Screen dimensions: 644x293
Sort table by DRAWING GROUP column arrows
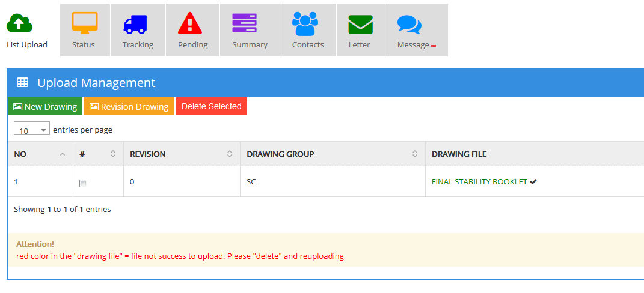[x=414, y=154]
